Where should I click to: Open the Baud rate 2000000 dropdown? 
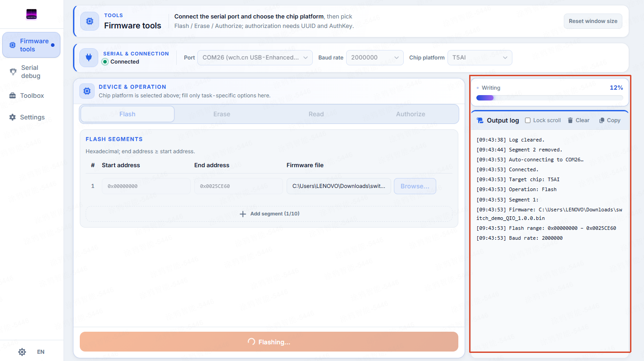tap(375, 58)
